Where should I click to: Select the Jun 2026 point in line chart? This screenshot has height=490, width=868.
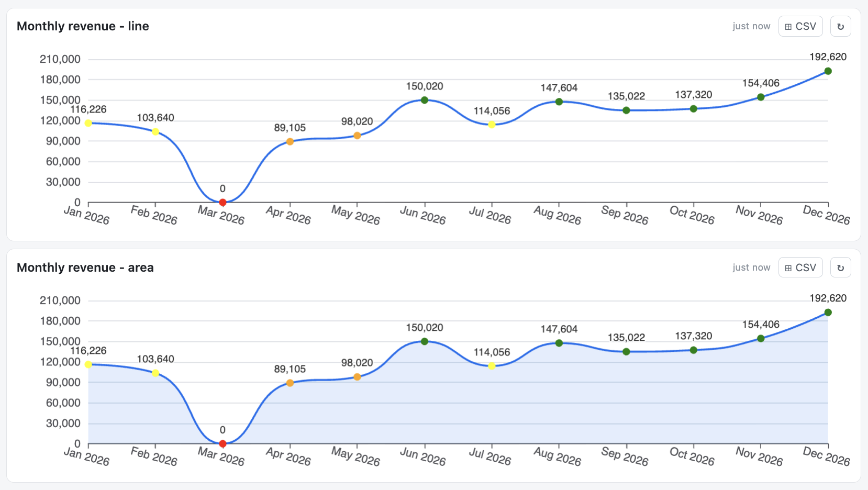[x=425, y=100]
